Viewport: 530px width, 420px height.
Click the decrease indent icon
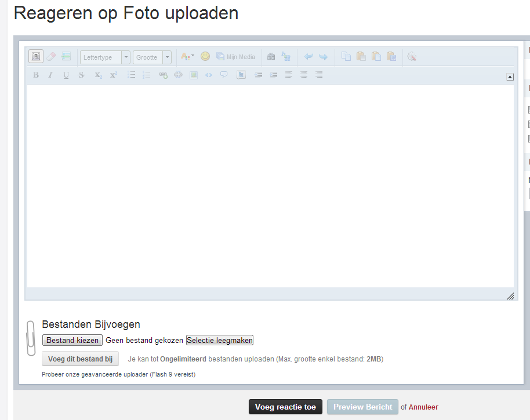tap(258, 75)
